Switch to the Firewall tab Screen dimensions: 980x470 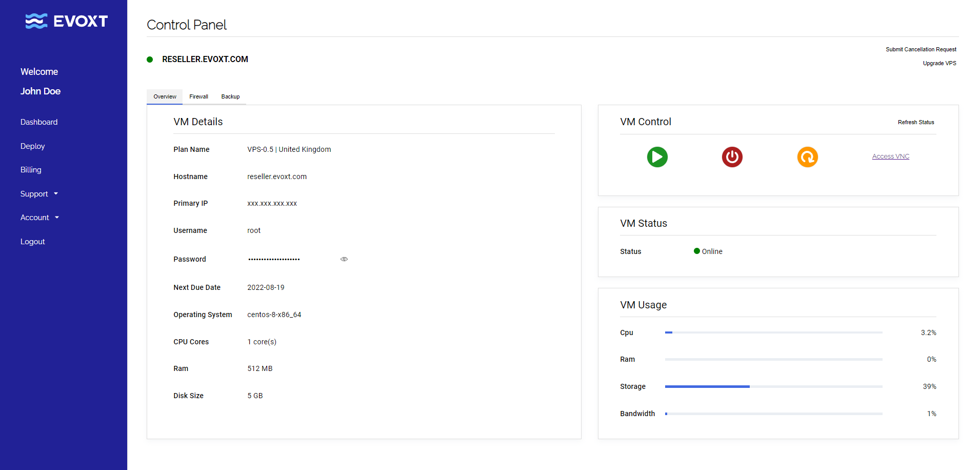coord(198,96)
